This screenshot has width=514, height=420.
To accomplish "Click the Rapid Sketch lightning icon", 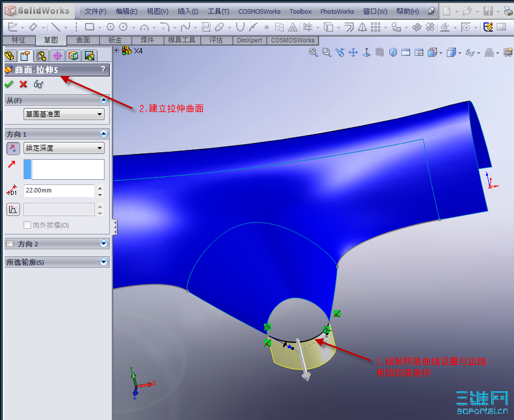I will click(x=488, y=27).
